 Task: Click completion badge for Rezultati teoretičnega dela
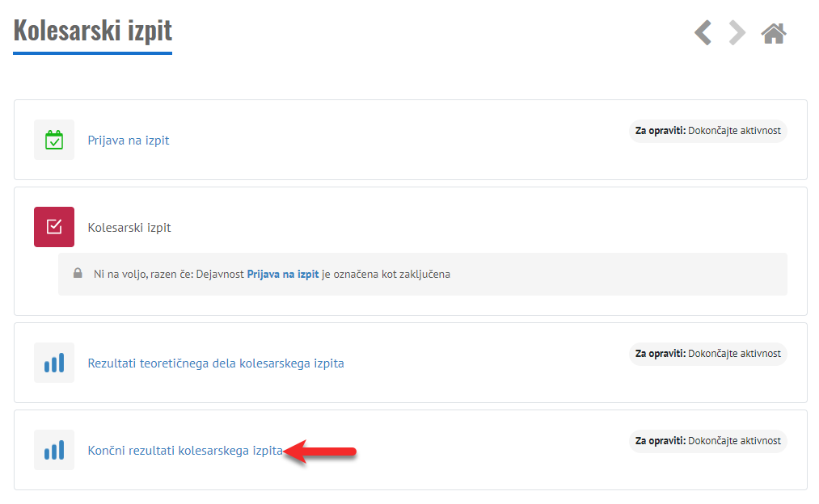click(x=707, y=354)
